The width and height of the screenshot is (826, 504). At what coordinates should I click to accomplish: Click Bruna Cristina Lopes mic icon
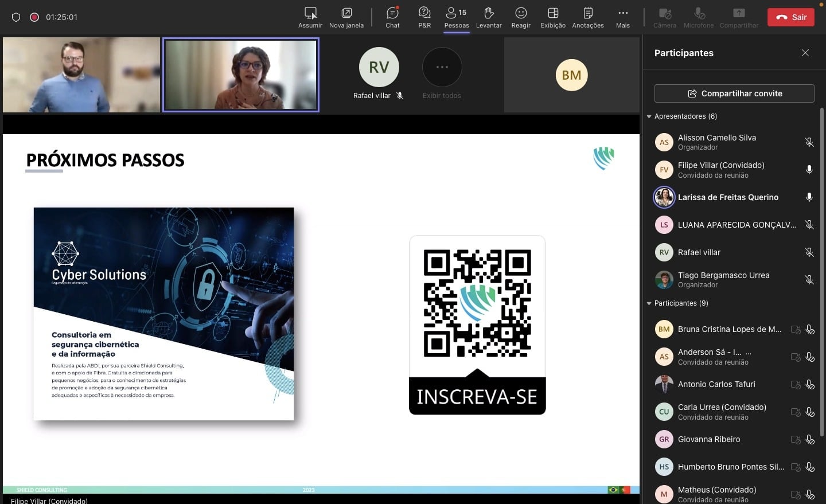810,329
